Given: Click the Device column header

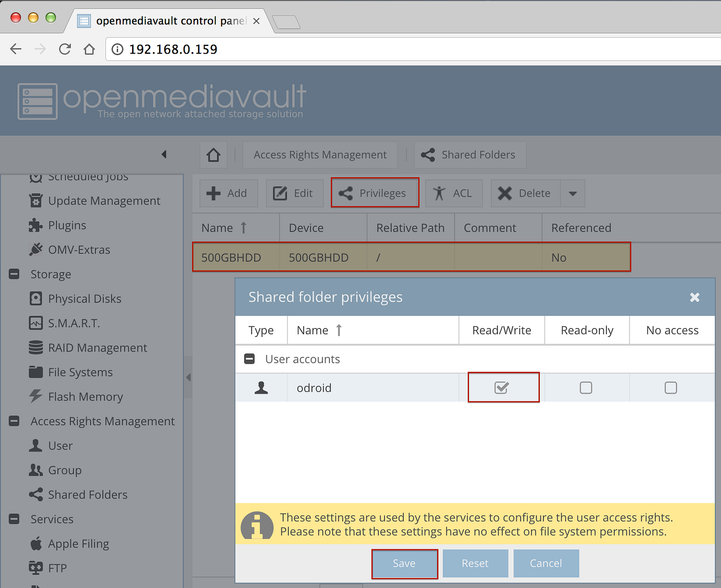Looking at the screenshot, I should [323, 228].
